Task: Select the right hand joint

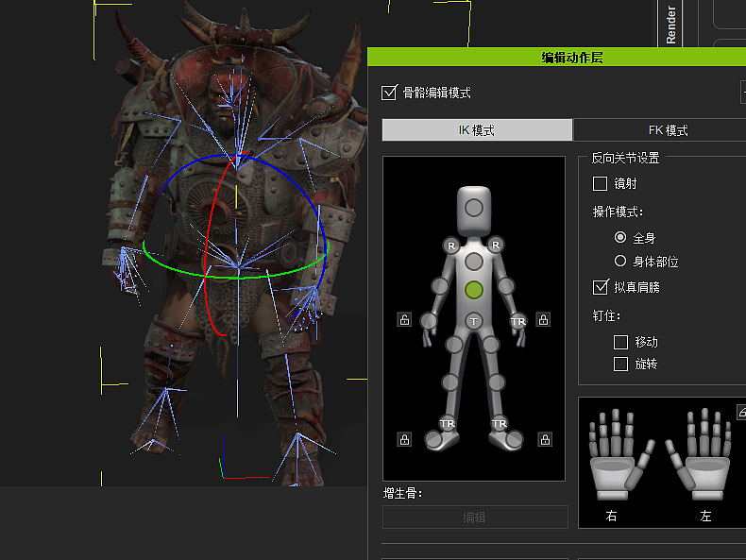Action: tap(429, 321)
